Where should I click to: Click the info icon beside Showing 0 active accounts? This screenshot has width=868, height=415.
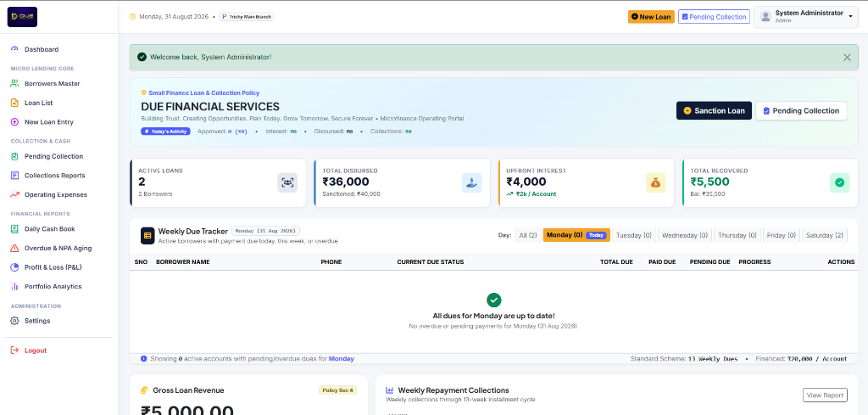click(x=144, y=359)
